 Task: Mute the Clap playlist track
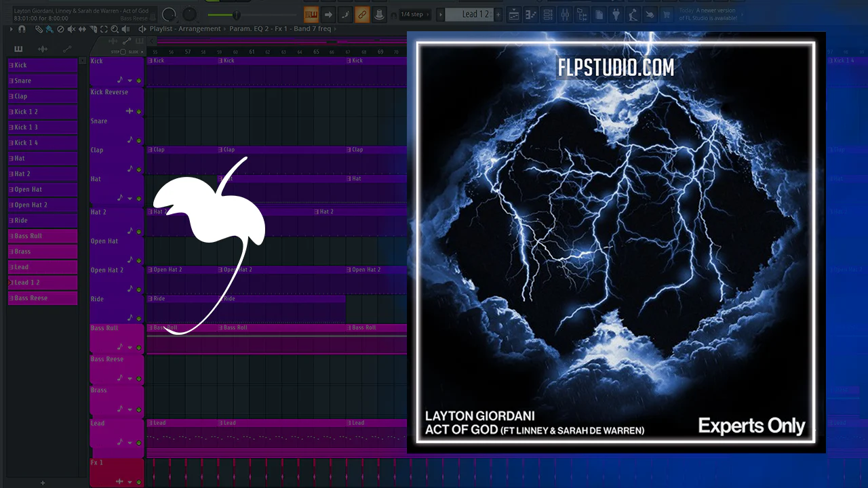click(139, 169)
